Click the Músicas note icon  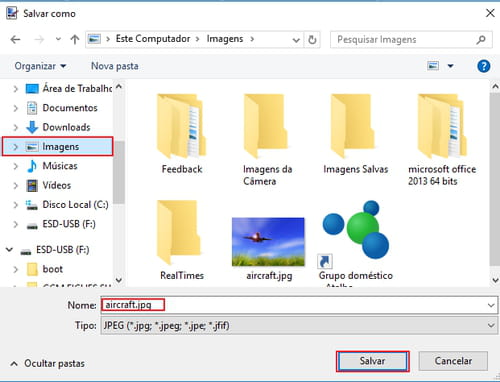click(32, 166)
